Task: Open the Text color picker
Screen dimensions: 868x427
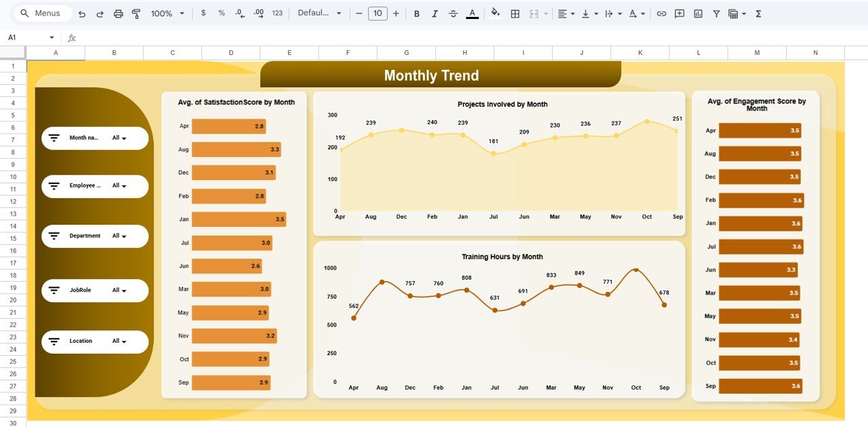Action: [x=472, y=13]
